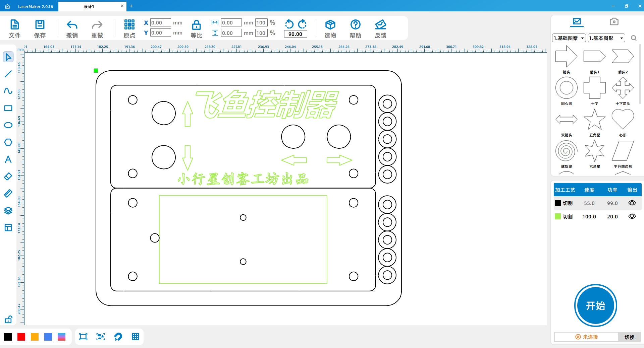Insert the 五角星 star shape
Viewport: 644px width, 348px height.
[595, 119]
